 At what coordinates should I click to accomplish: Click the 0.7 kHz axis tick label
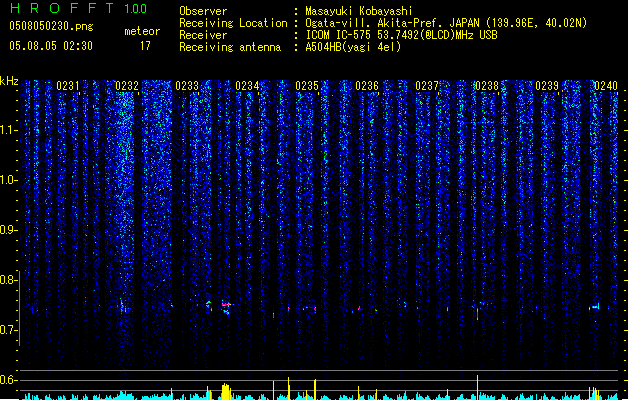pos(8,330)
